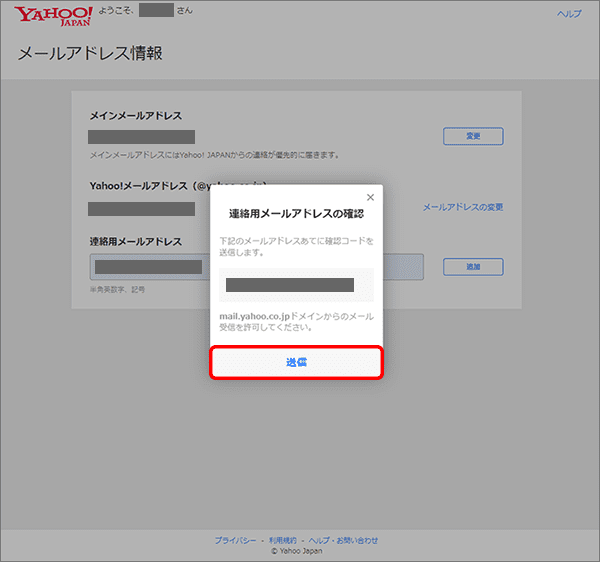Open the ヘルプ link at top right

pos(569,14)
